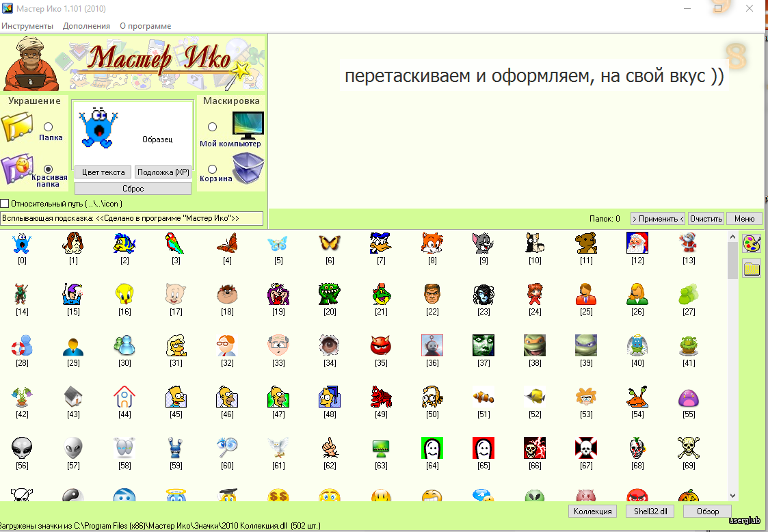
Task: Select the black-eyed alien head icon [56]
Action: (x=22, y=448)
